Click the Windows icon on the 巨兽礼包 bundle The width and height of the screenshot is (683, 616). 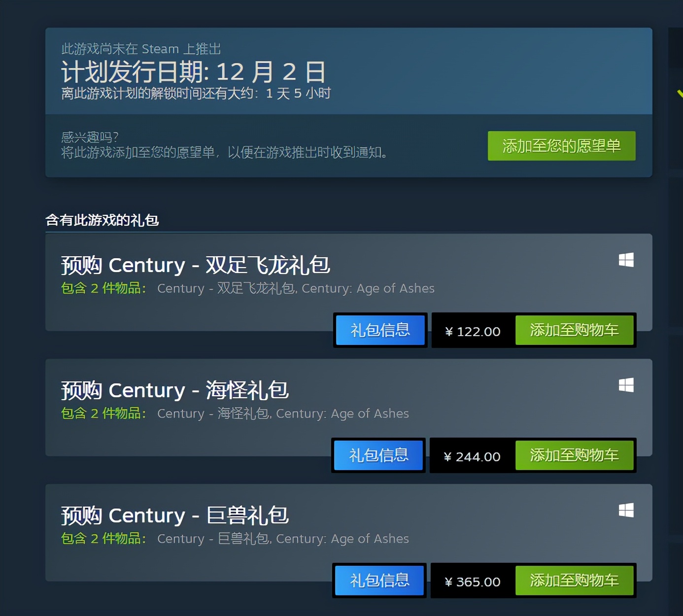[x=626, y=510]
